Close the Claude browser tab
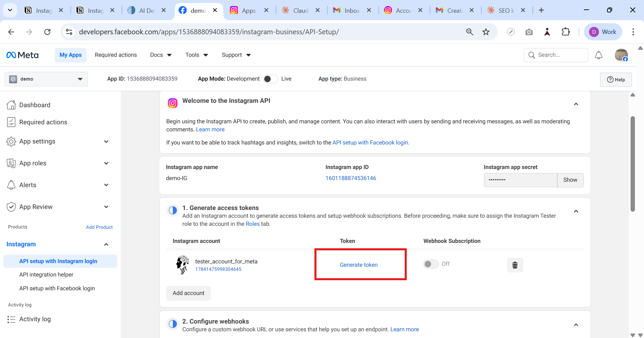Image resolution: width=644 pixels, height=338 pixels. pyautogui.click(x=317, y=10)
